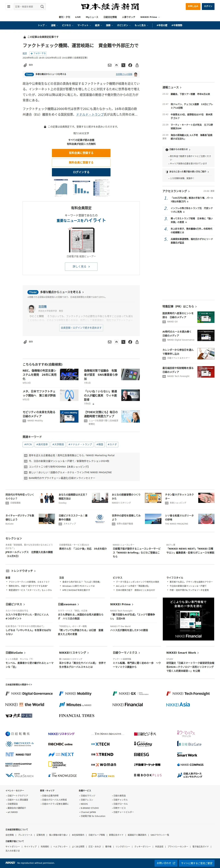
Task: Open 朝刊・夕刊 in the top menu
Action: (65, 17)
